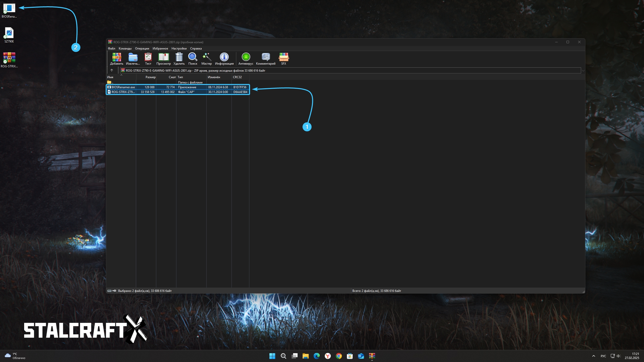Open the clock and date panel

tap(632, 356)
